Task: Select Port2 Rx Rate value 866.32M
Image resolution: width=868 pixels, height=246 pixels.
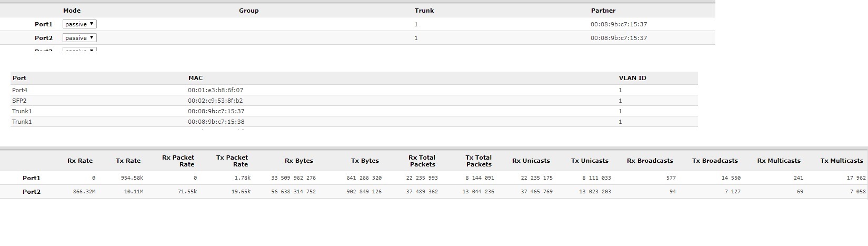Action: point(84,192)
